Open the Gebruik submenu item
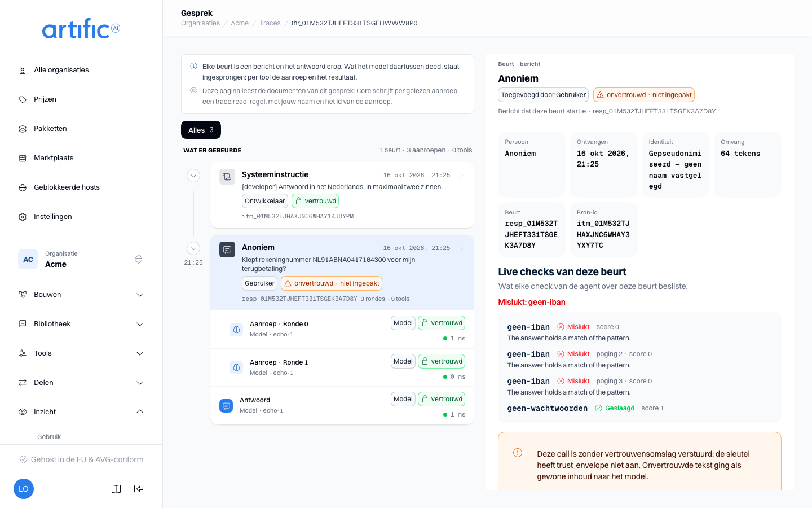This screenshot has width=812, height=508. [x=49, y=437]
